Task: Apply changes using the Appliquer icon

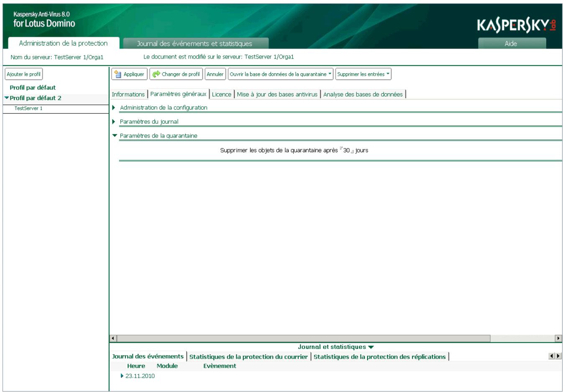Action: 118,74
